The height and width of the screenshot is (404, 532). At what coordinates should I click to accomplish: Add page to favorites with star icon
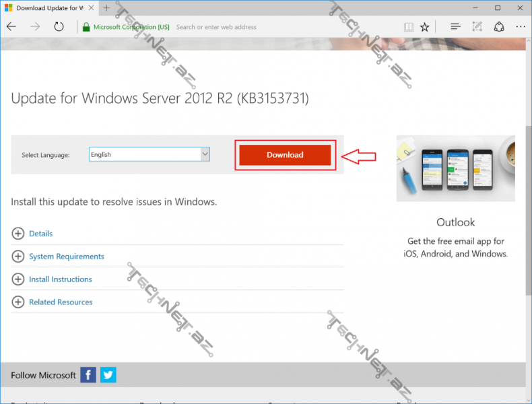pyautogui.click(x=425, y=27)
